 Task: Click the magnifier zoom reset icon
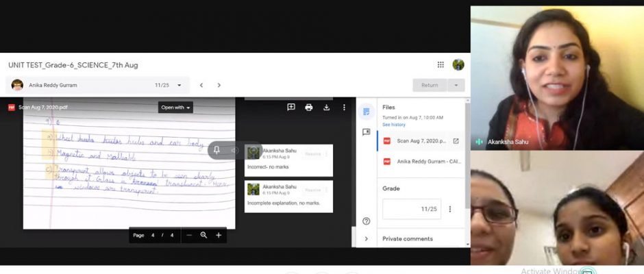pos(203,235)
